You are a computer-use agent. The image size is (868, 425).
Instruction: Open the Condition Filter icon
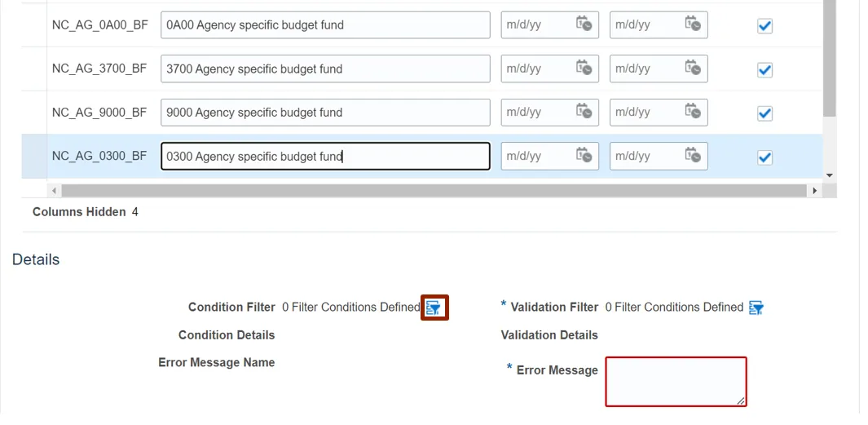coord(434,308)
